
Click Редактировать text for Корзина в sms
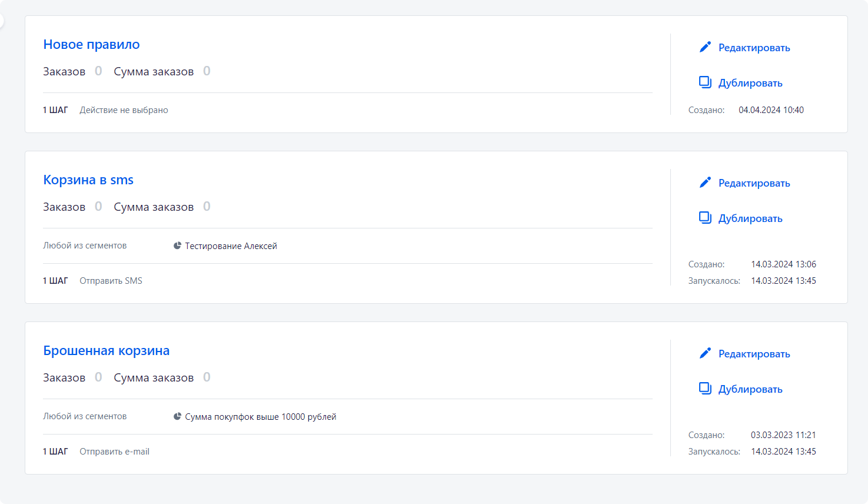(x=754, y=183)
